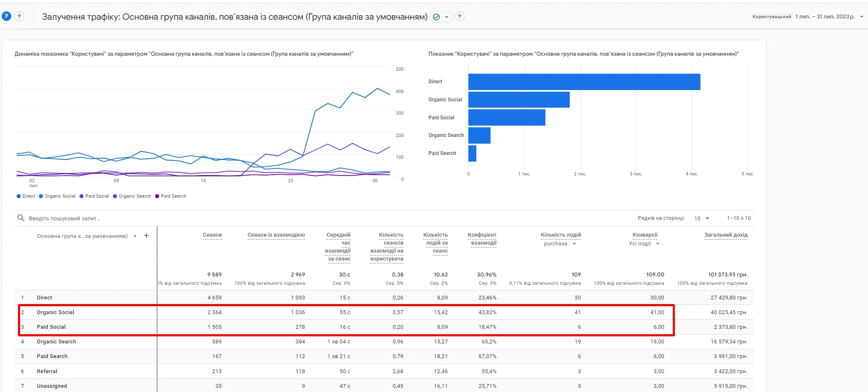Click the green report status check icon

coord(436,17)
